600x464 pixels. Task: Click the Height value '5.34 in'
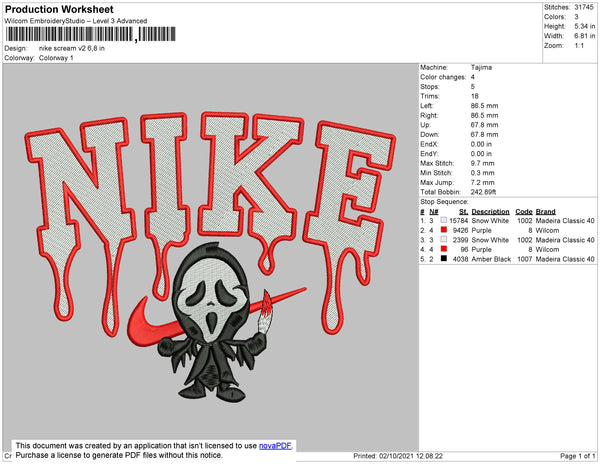coord(585,26)
